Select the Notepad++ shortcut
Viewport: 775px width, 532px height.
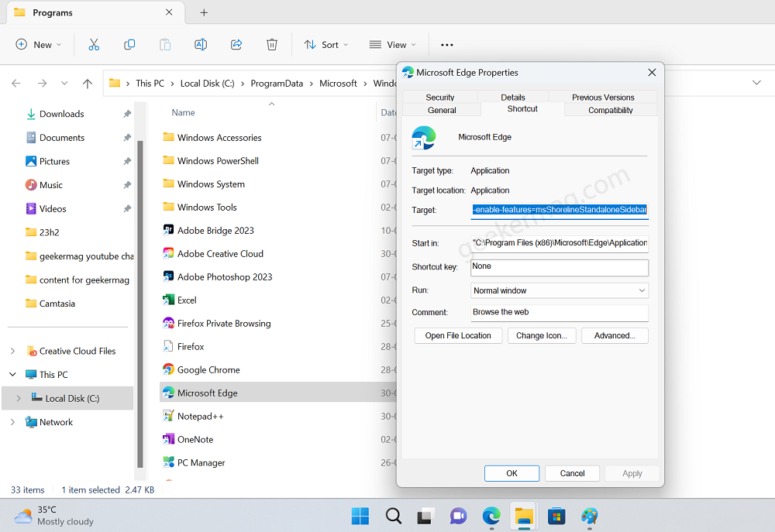point(200,416)
